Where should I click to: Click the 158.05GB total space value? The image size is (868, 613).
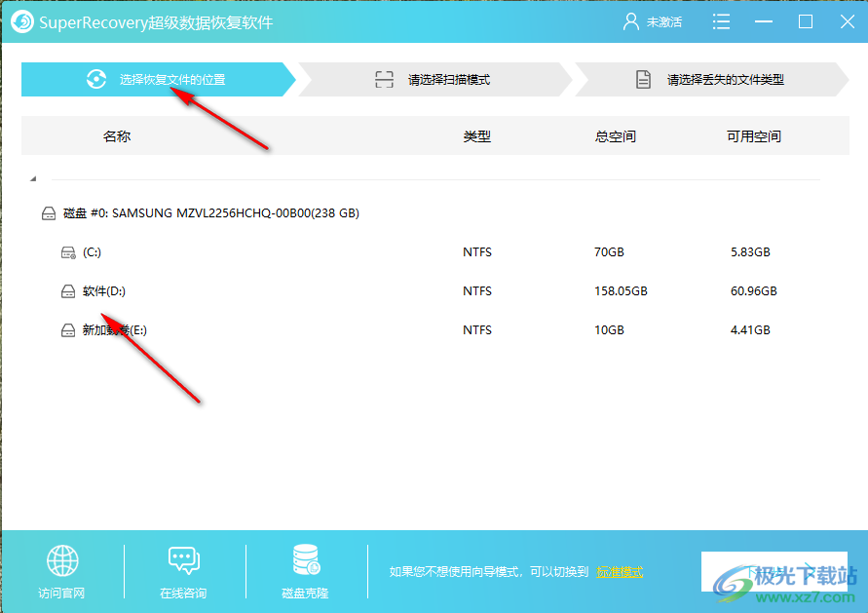click(x=621, y=290)
